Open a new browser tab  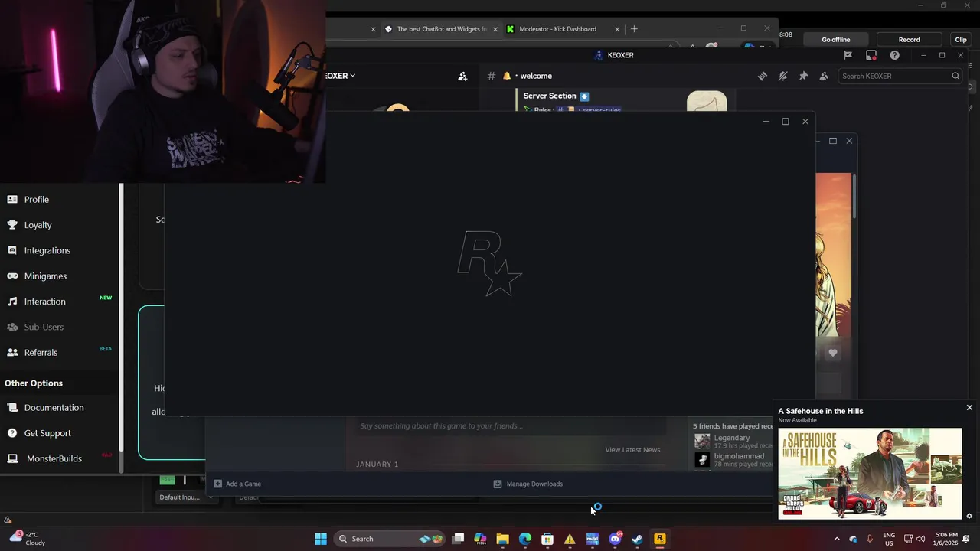(x=634, y=29)
